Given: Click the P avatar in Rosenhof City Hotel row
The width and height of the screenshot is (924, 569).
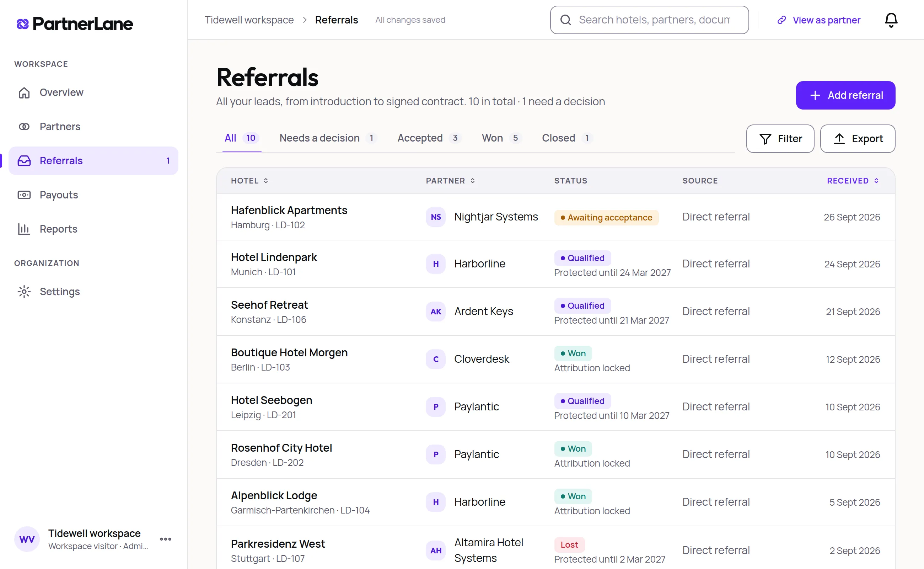Looking at the screenshot, I should 435,454.
